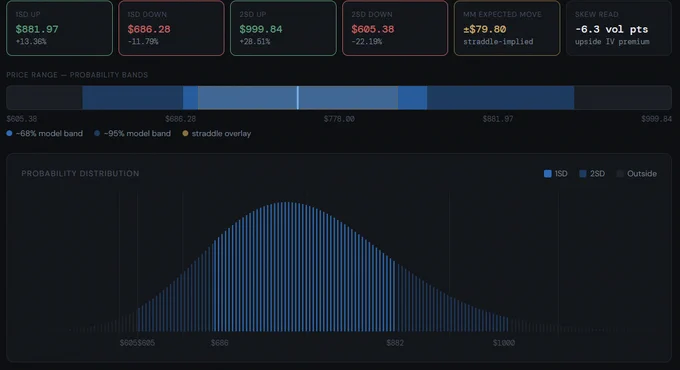680x370 pixels.
Task: Click the upside IV premium caption text
Action: [x=612, y=42]
